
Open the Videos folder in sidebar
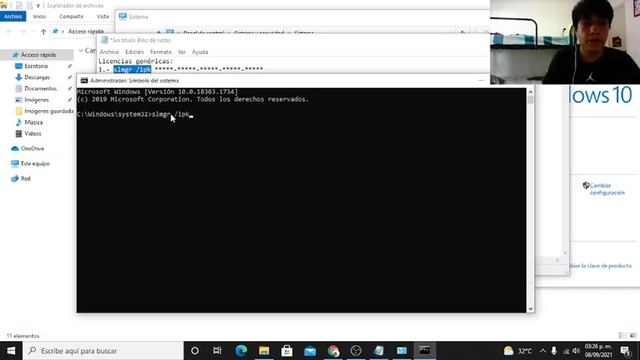[x=33, y=133]
